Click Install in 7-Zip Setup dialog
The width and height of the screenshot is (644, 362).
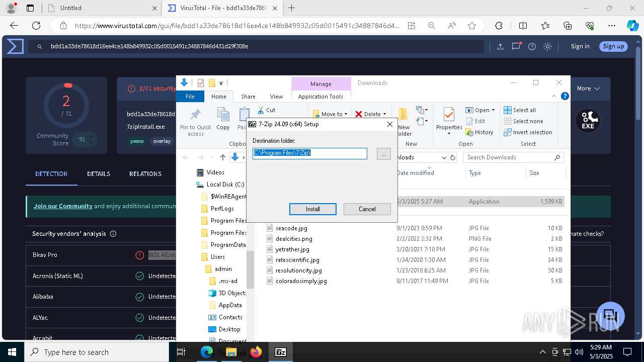point(312,209)
